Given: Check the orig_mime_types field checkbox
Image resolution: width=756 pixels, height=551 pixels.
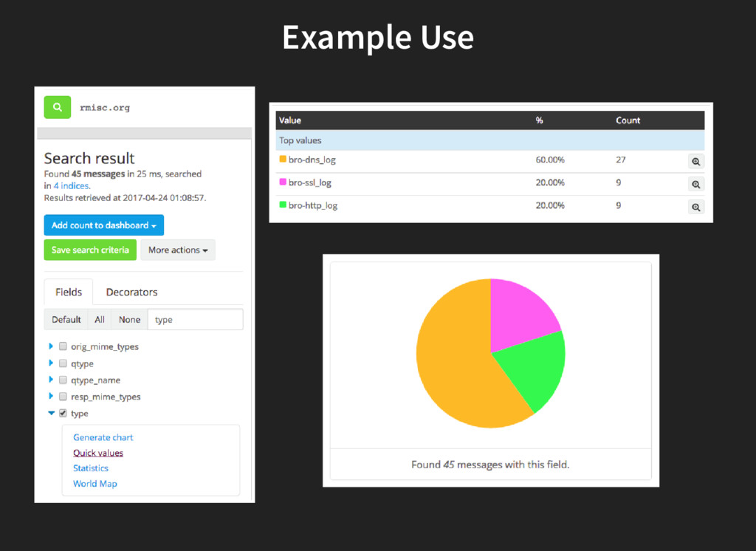Looking at the screenshot, I should click(x=63, y=346).
